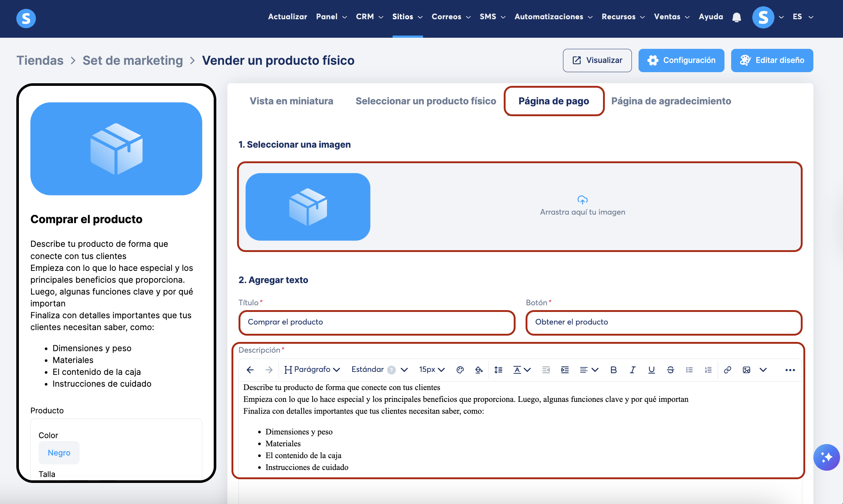
Task: Toggle bold formatting in description editor
Action: 613,370
